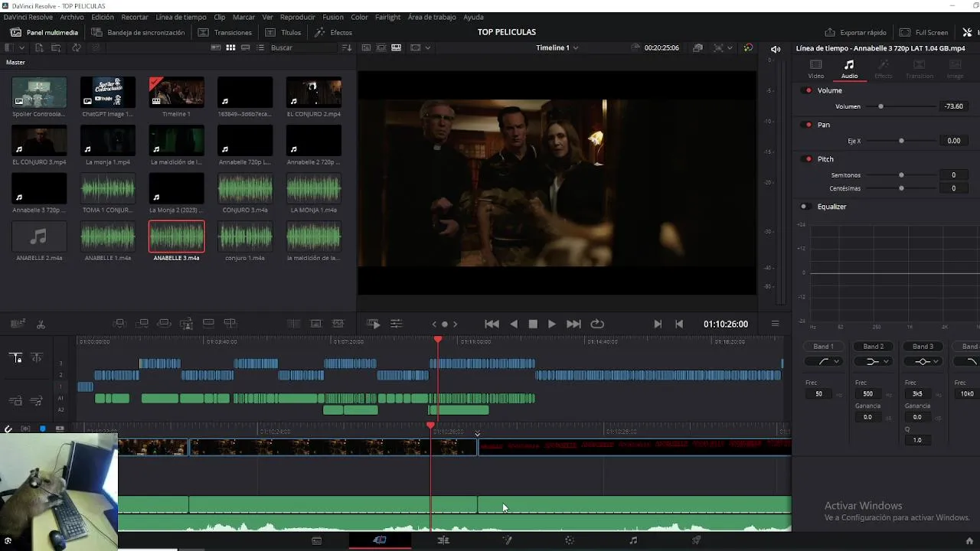Viewport: 980px width, 551px height.
Task: Click the Eje X pan slider handle
Action: pos(901,141)
